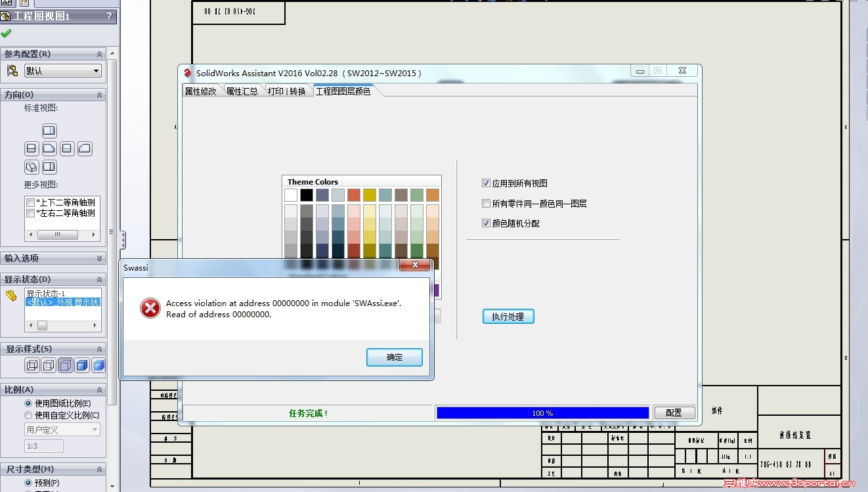Screen dimensions: 868x492
Task: Click the display state icon in 显示状态
Action: pyautogui.click(x=11, y=296)
